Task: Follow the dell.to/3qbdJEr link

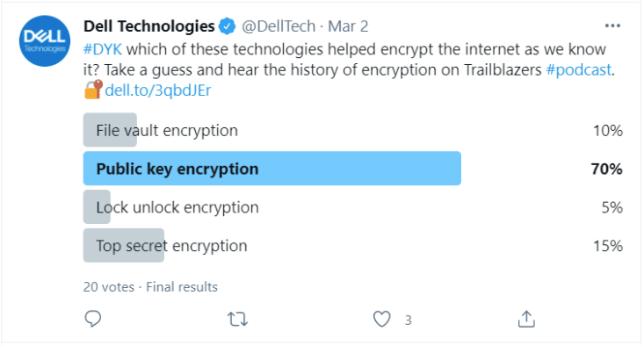Action: (x=158, y=90)
